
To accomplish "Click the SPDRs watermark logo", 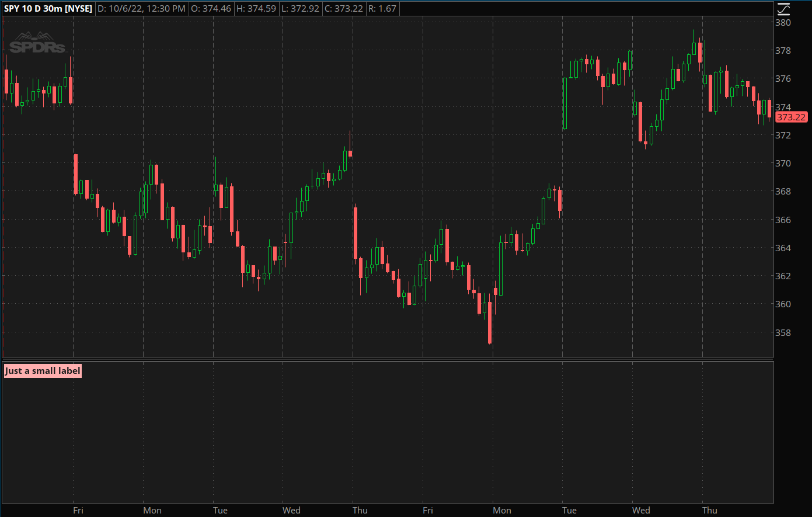I will point(37,43).
